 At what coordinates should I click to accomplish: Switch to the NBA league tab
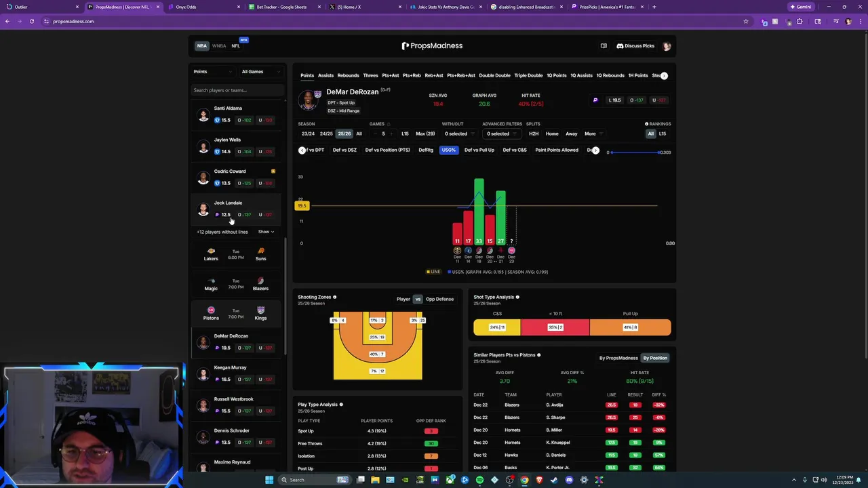pyautogui.click(x=202, y=46)
